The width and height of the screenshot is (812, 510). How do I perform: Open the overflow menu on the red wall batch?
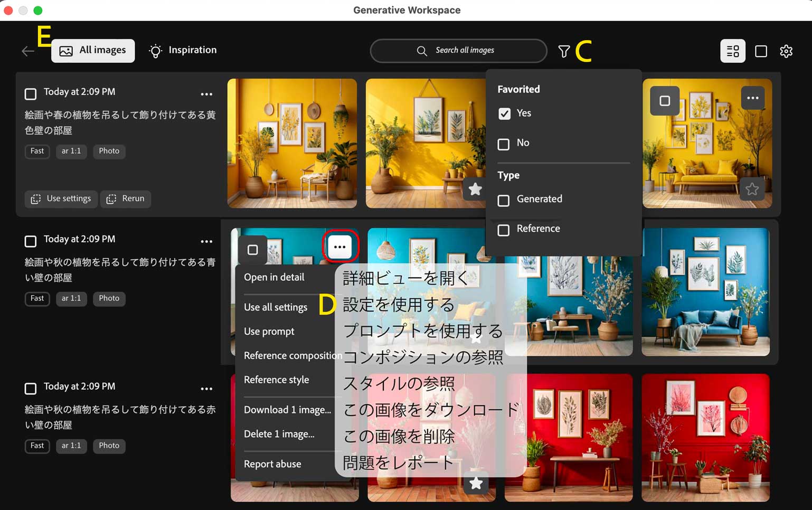point(206,388)
